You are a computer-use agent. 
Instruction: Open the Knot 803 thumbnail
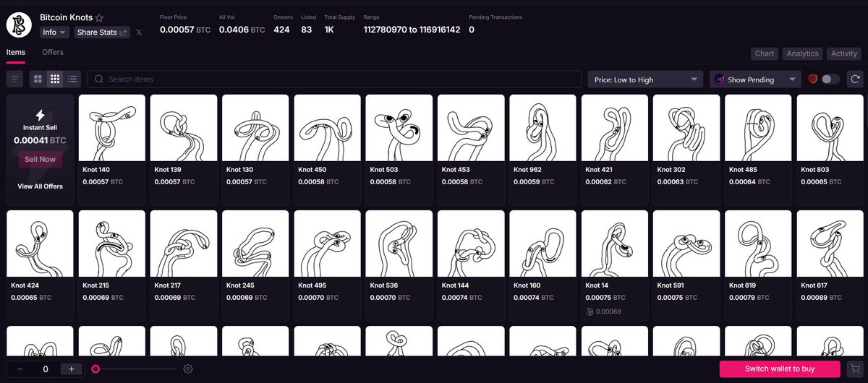click(x=830, y=128)
